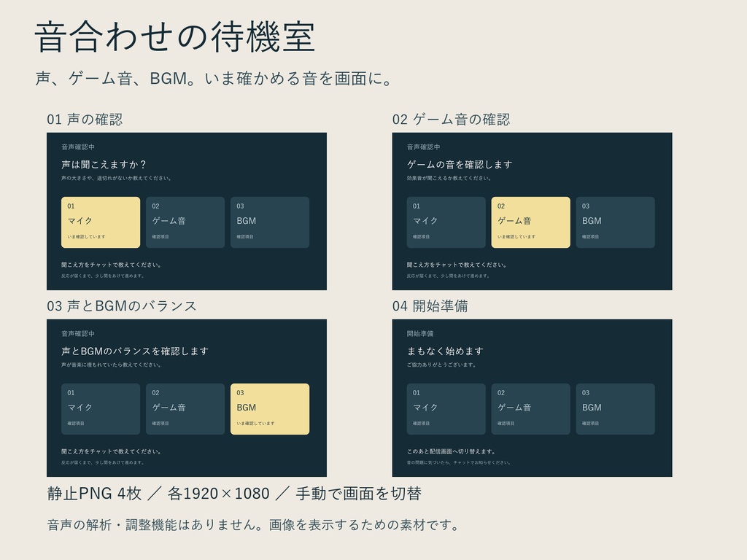Viewport: 747px width, 560px height.
Task: Click the ゲーム音 card in preview 01
Action: [185, 222]
